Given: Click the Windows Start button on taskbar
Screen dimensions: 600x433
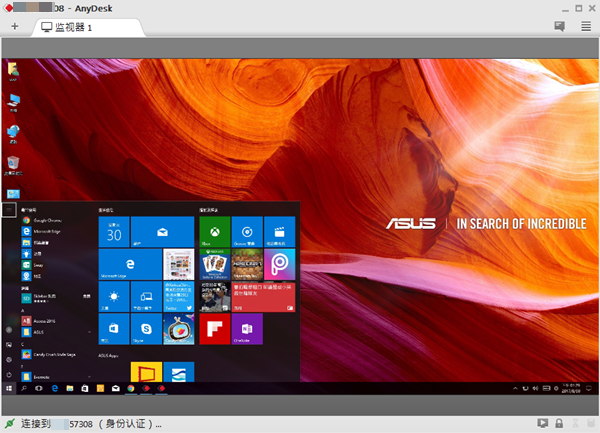Looking at the screenshot, I should pos(9,388).
